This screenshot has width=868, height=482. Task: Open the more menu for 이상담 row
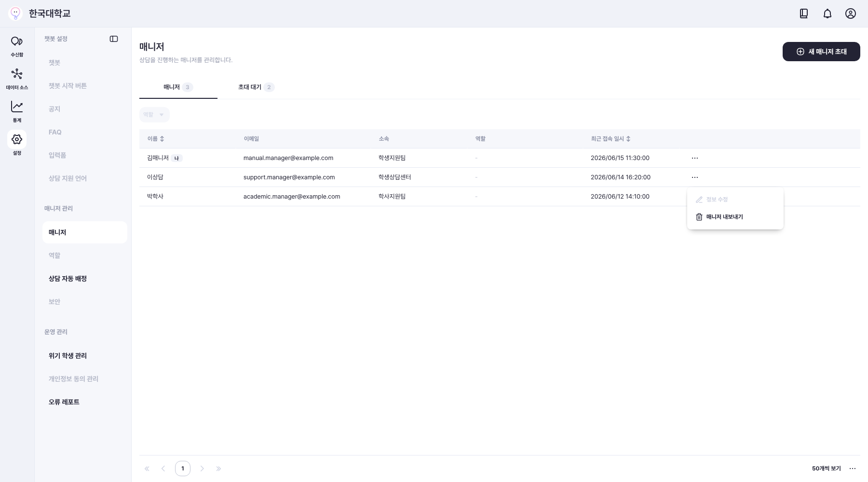click(695, 177)
